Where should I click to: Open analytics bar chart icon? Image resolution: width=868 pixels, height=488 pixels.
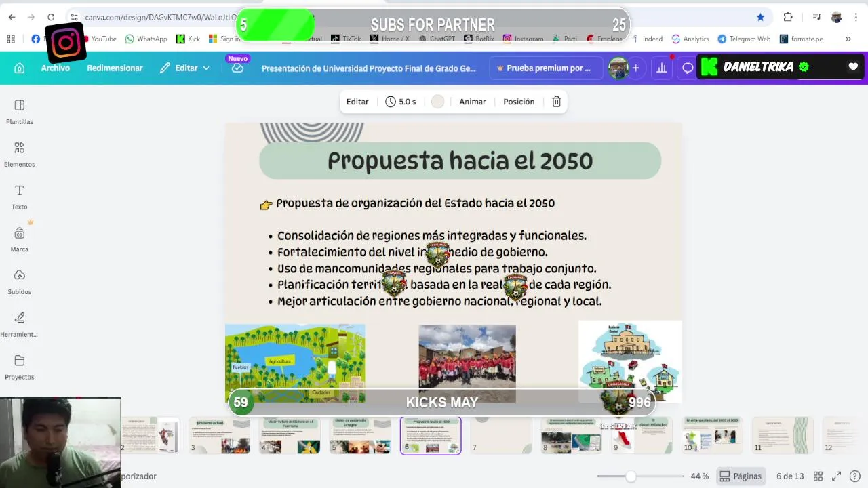pos(662,68)
